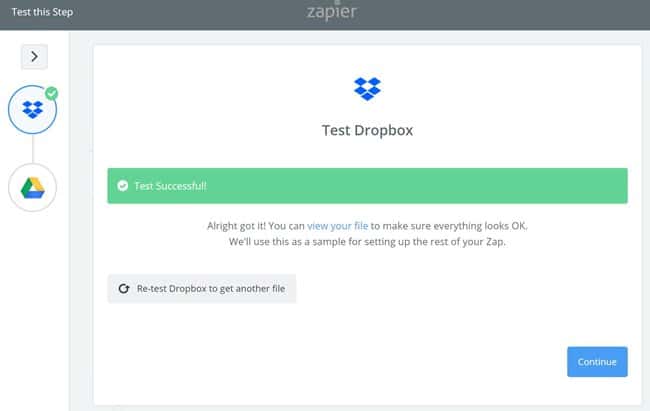Select the Dropbox step in the sidebar
Image resolution: width=650 pixels, height=411 pixels.
pos(33,110)
